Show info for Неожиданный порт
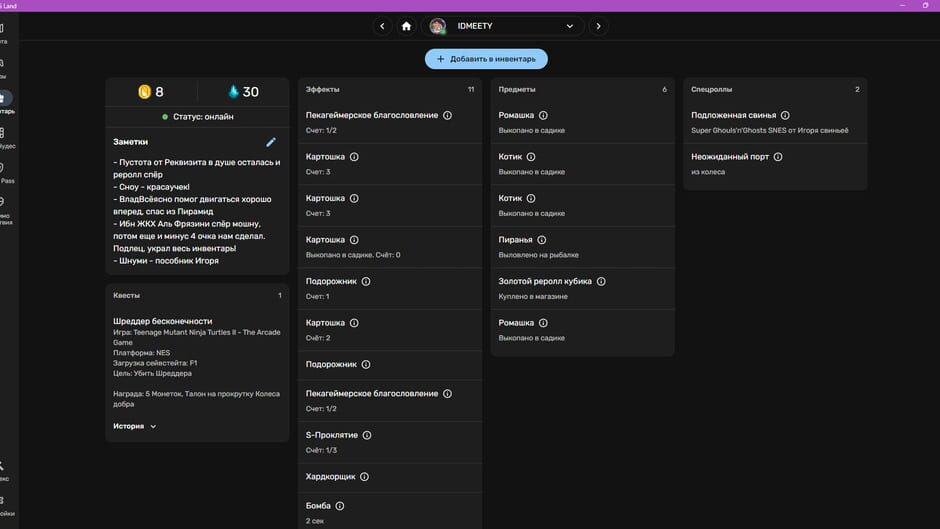The width and height of the screenshot is (940, 529). (778, 157)
